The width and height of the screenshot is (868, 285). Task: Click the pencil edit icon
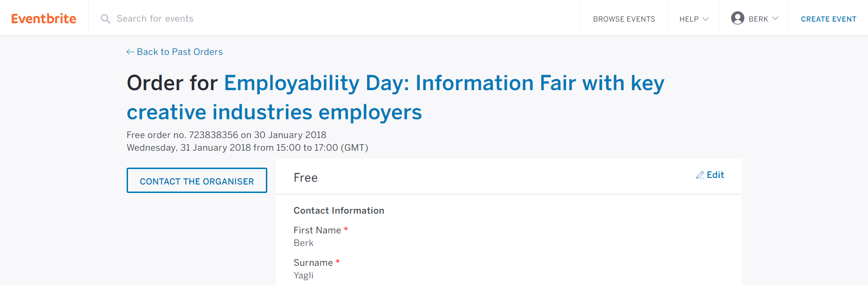pos(700,175)
